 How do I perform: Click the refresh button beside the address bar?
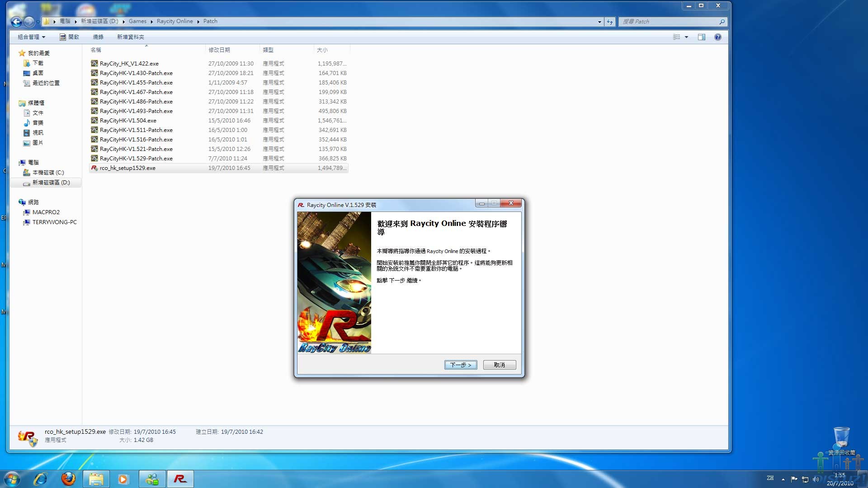[x=610, y=22]
